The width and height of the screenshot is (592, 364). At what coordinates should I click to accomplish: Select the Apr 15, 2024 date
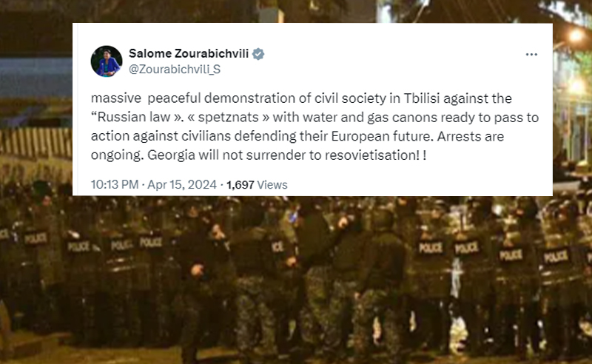pyautogui.click(x=182, y=185)
